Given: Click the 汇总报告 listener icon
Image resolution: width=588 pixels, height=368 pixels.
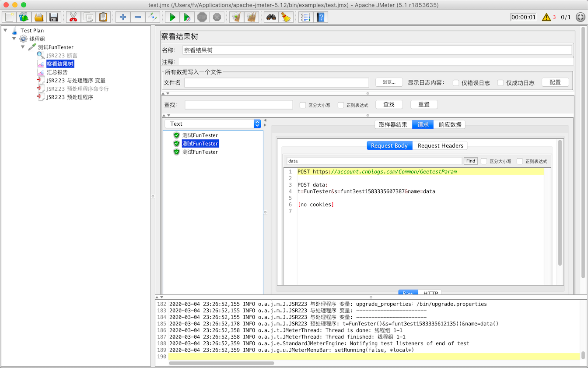Looking at the screenshot, I should pyautogui.click(x=41, y=72).
